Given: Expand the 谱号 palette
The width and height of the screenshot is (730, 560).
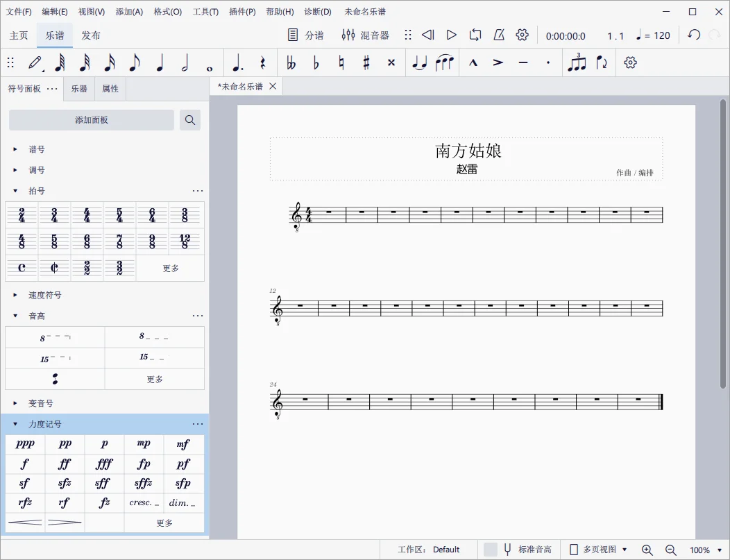Looking at the screenshot, I should (x=15, y=149).
